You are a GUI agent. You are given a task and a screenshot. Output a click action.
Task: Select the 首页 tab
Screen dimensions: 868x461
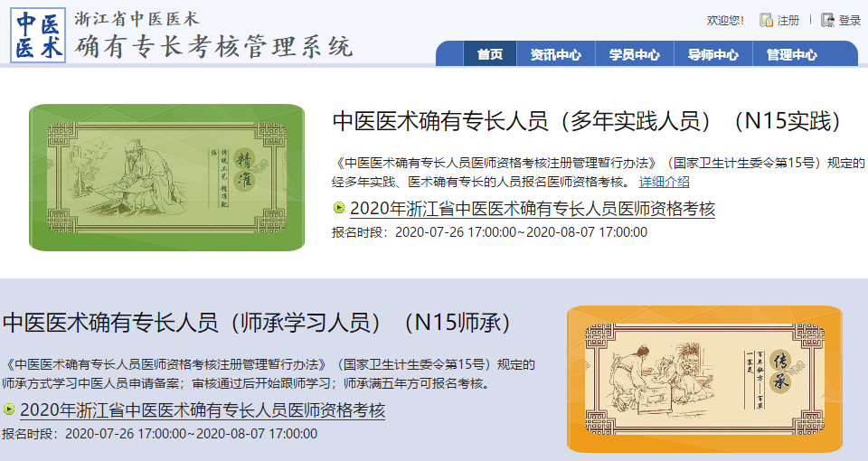(x=490, y=53)
